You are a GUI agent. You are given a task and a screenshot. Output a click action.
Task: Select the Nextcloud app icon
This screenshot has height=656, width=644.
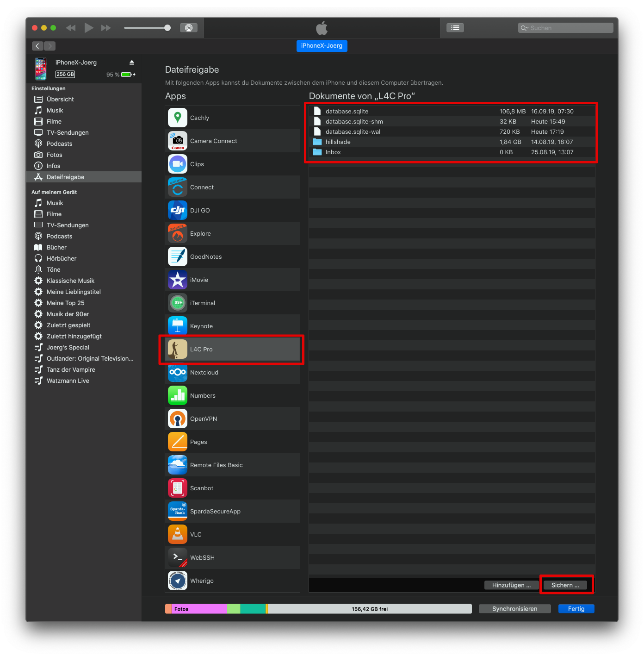point(178,372)
